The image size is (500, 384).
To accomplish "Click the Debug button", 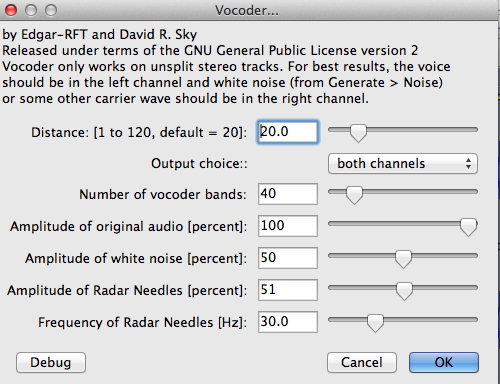I will point(51,362).
